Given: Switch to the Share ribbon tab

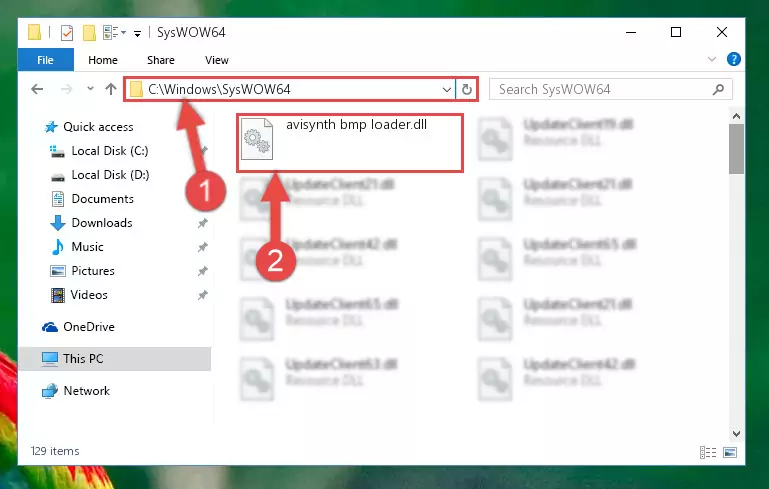Looking at the screenshot, I should pos(161,60).
